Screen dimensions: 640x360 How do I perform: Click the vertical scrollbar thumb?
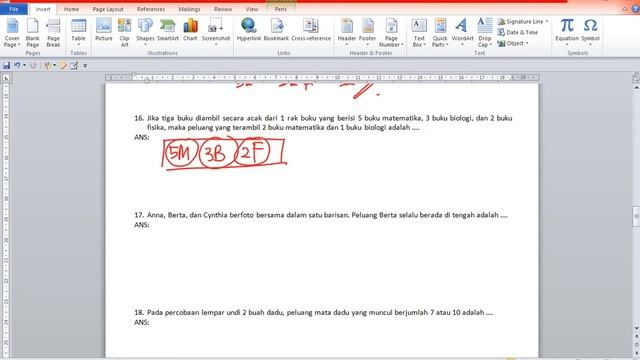point(636,216)
